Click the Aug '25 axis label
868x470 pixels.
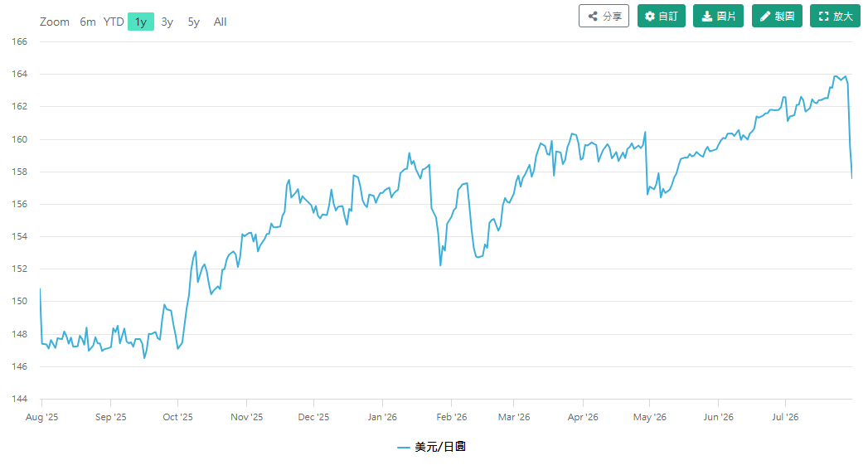tap(41, 417)
